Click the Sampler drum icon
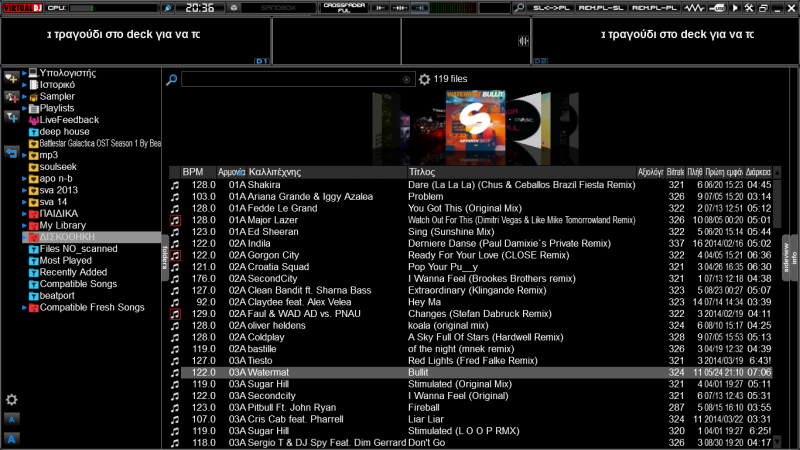This screenshot has width=800, height=450. [x=34, y=97]
